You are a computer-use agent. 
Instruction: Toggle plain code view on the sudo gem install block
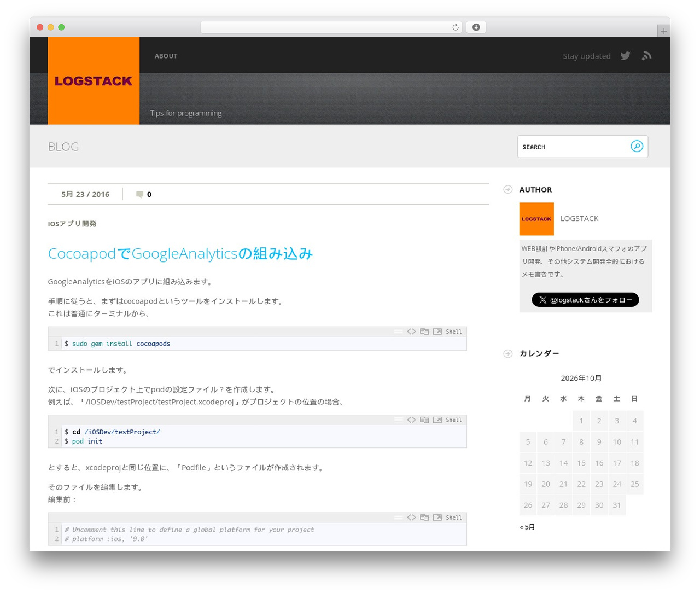[x=411, y=332]
